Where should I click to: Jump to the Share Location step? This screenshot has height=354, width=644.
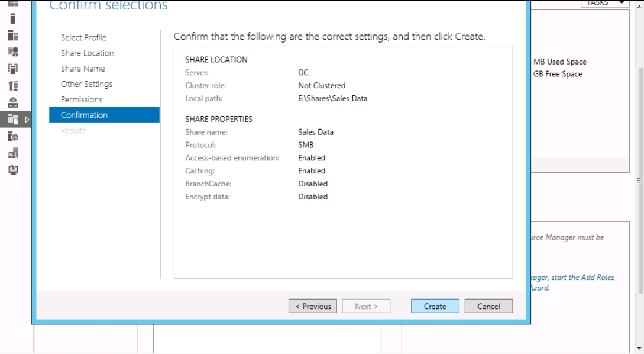[87, 53]
